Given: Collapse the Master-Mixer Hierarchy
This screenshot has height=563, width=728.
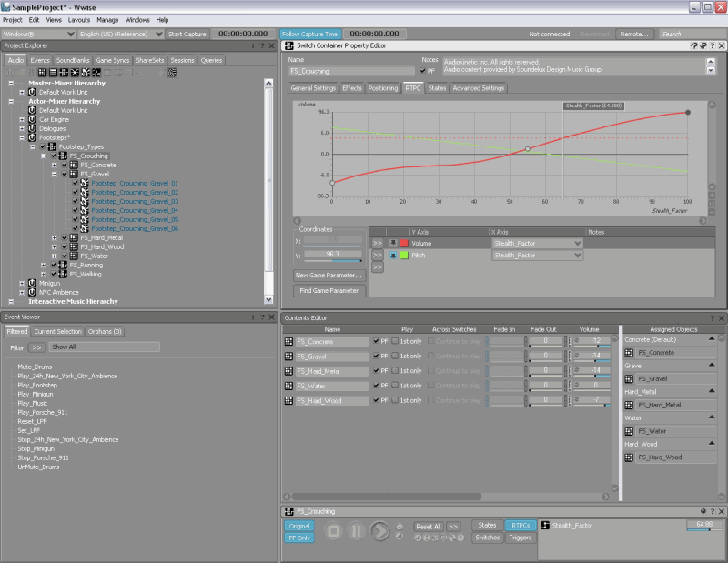Looking at the screenshot, I should click(11, 83).
